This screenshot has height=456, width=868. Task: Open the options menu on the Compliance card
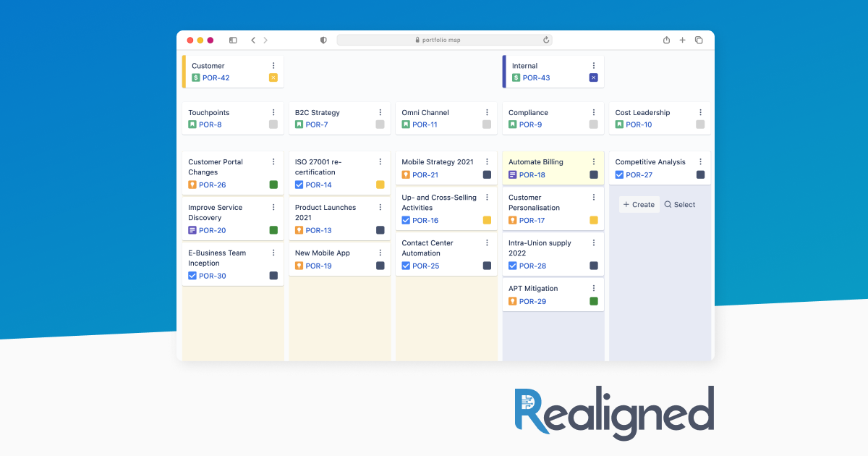(x=593, y=112)
